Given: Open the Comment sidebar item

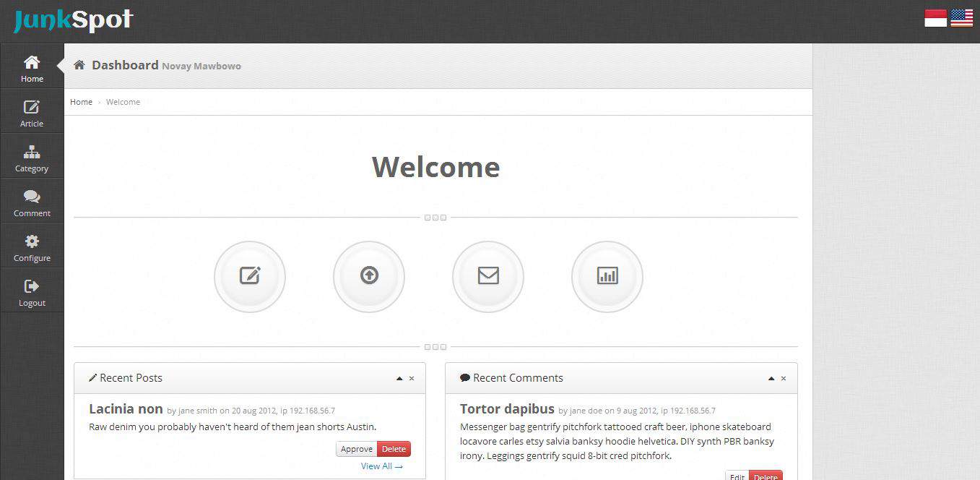Looking at the screenshot, I should [x=32, y=201].
